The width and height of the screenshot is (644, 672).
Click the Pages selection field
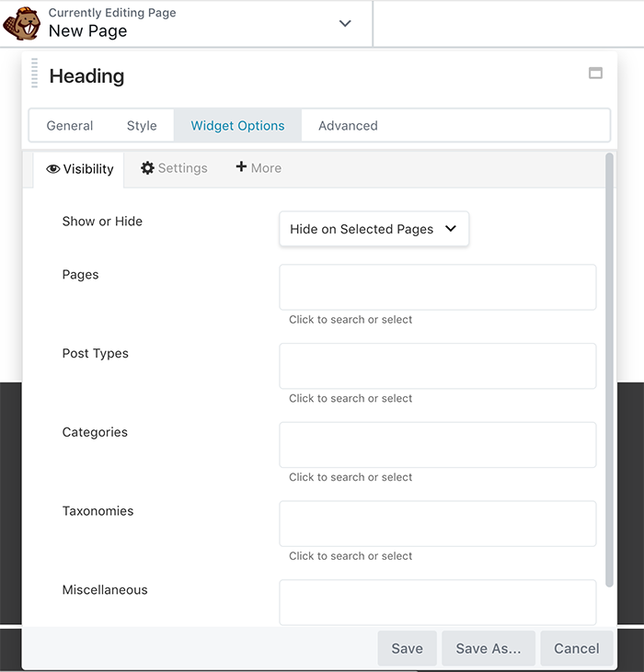point(437,287)
